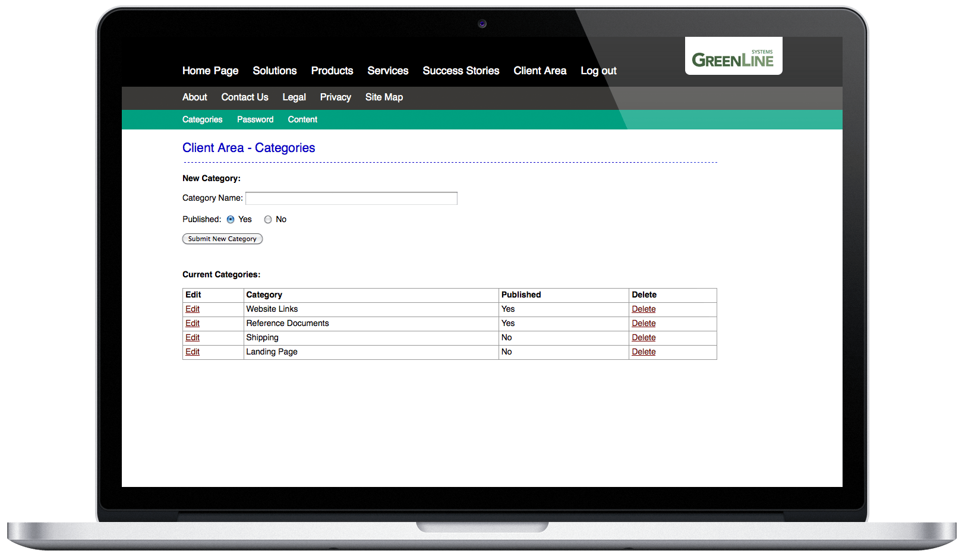
Task: Focus the Category Name input field
Action: (x=351, y=198)
